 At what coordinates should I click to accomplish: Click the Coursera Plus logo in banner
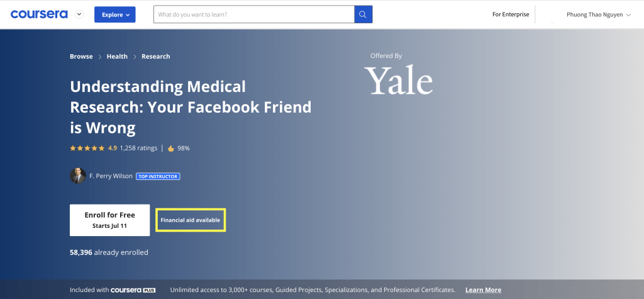pyautogui.click(x=133, y=290)
